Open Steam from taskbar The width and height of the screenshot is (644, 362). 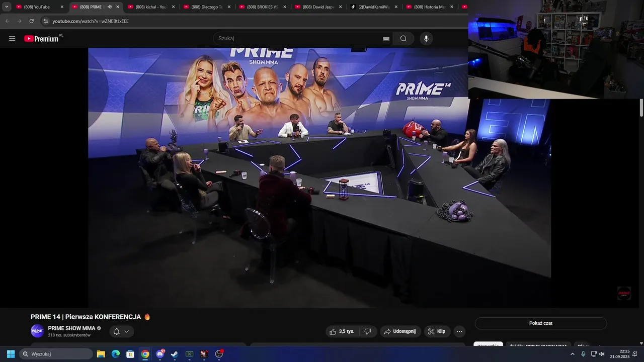[x=175, y=354]
